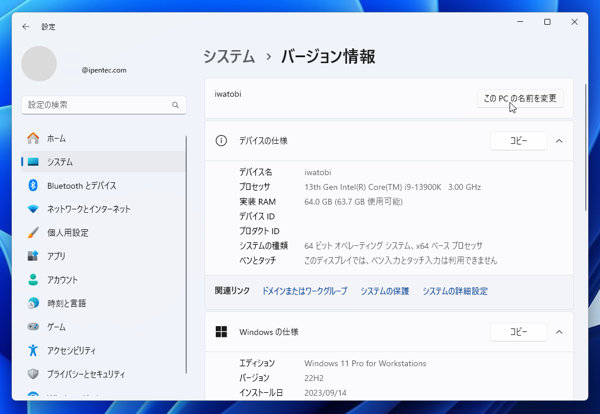Click the システムの種類 value text
Viewport: 600px width, 414px height.
click(x=393, y=246)
